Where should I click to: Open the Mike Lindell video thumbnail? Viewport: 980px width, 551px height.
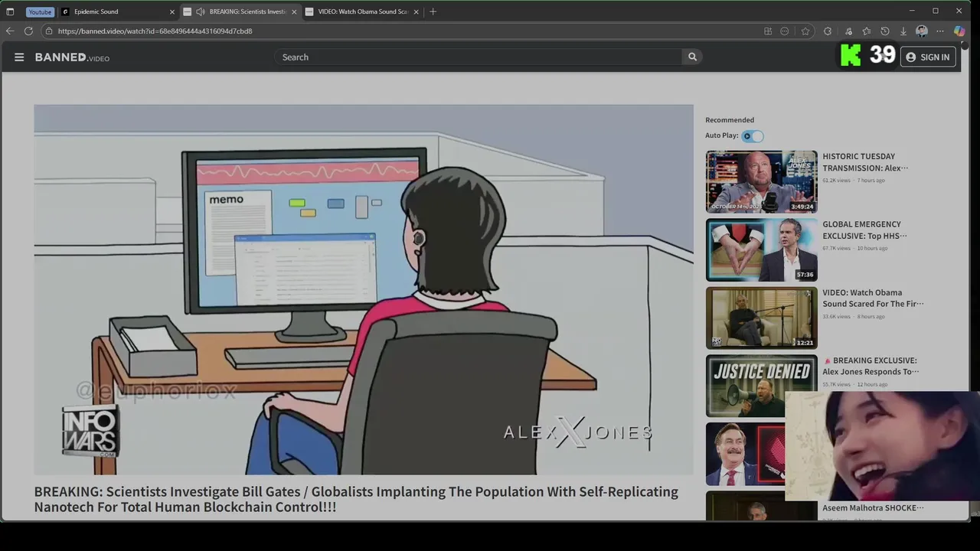(745, 454)
